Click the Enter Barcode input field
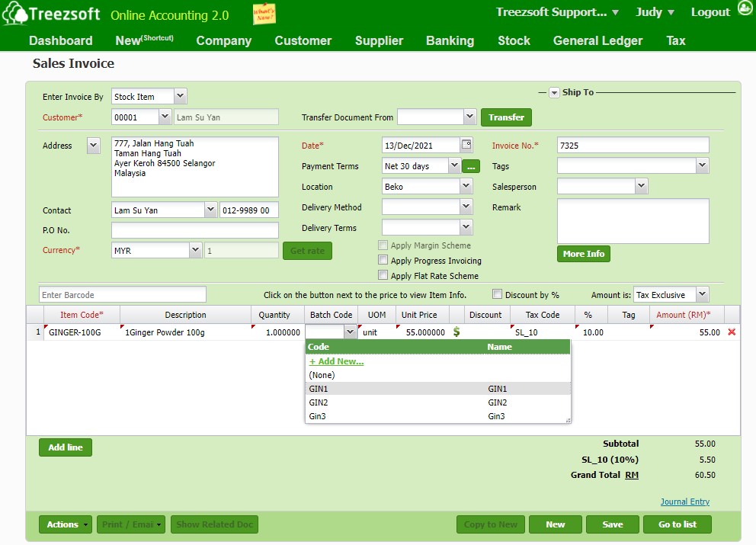 (122, 295)
